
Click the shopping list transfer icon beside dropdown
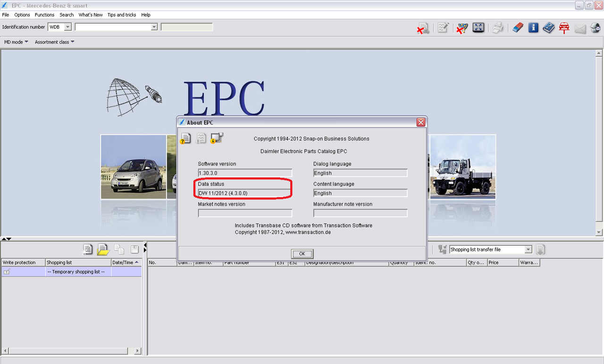(x=442, y=249)
